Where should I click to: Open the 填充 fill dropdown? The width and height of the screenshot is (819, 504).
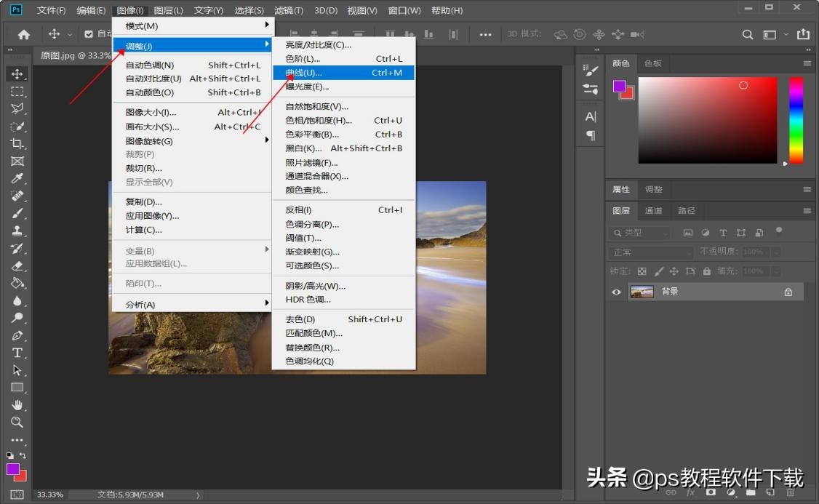point(776,271)
